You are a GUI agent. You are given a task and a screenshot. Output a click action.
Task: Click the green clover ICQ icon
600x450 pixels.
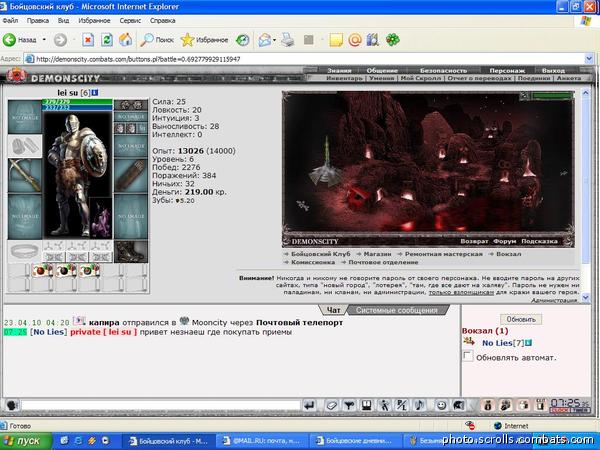[393, 39]
